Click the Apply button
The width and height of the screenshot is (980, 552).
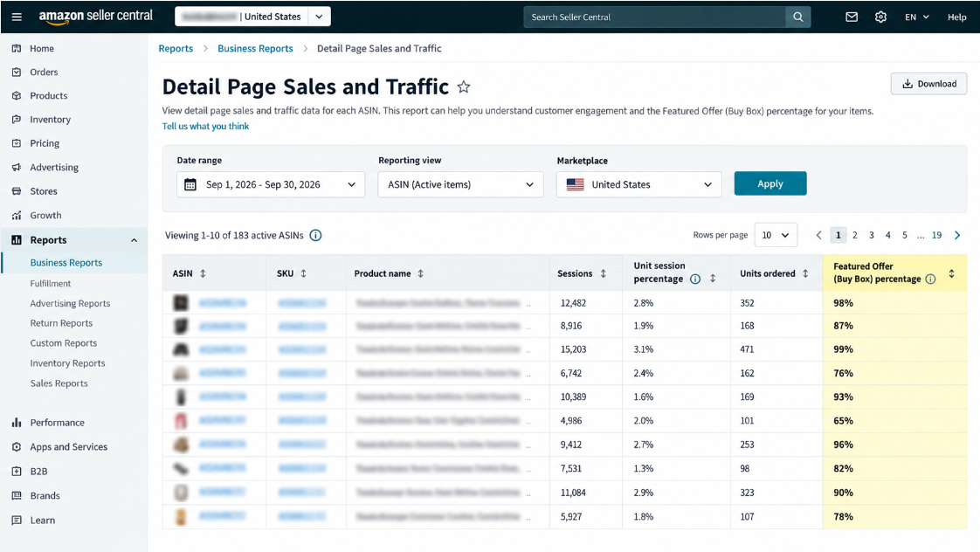click(770, 183)
